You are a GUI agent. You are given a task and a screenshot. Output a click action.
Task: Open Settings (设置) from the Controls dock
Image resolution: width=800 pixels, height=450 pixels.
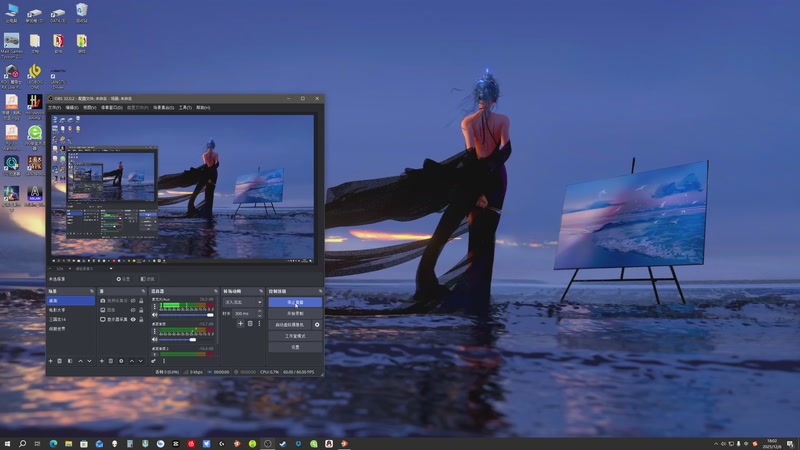295,347
